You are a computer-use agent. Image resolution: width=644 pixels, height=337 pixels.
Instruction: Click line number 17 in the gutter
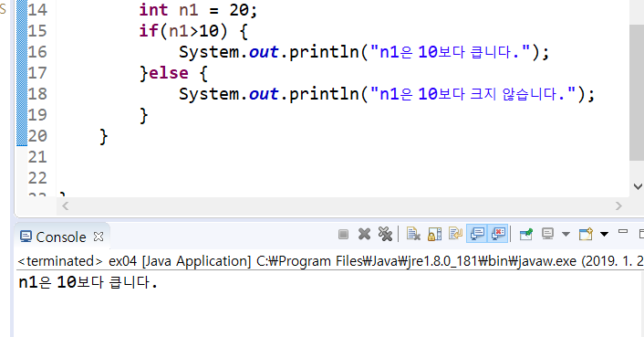pos(37,73)
